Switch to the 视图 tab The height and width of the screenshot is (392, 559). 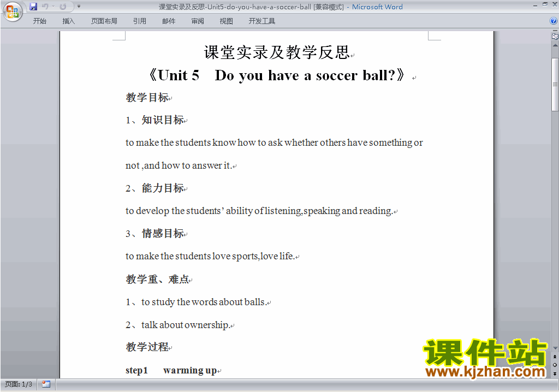(x=226, y=21)
